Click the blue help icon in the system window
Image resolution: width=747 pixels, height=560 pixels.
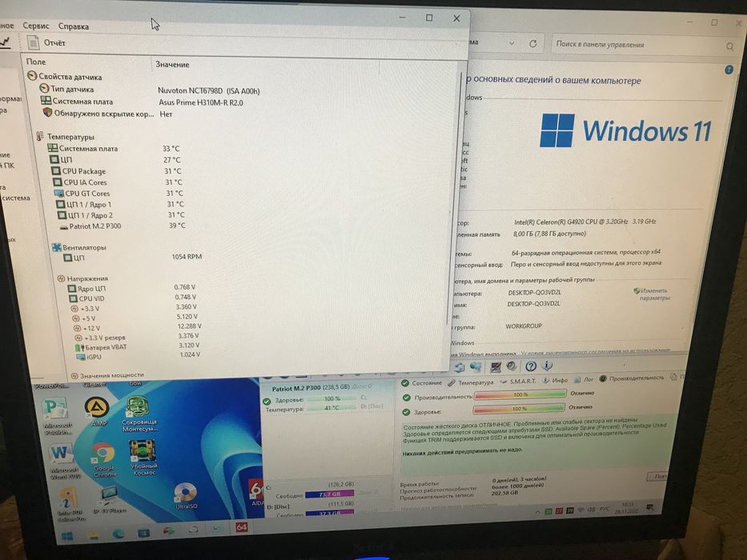pyautogui.click(x=729, y=70)
